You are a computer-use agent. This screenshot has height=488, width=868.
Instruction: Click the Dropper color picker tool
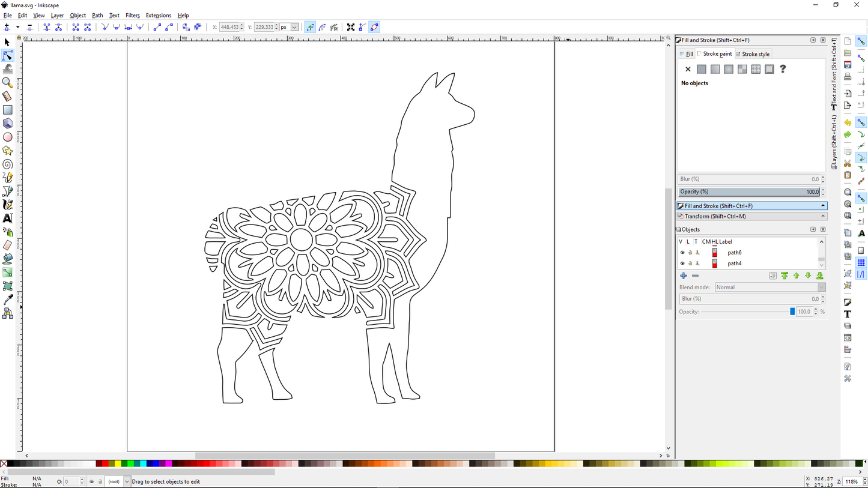click(x=7, y=300)
